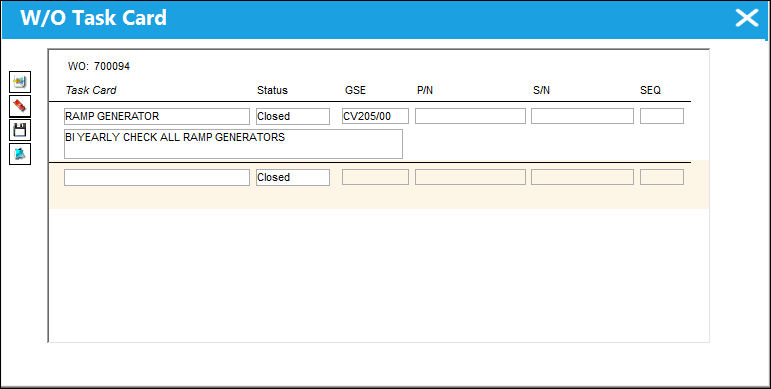This screenshot has width=771, height=389.
Task: Click the Status column header
Action: pyautogui.click(x=272, y=90)
